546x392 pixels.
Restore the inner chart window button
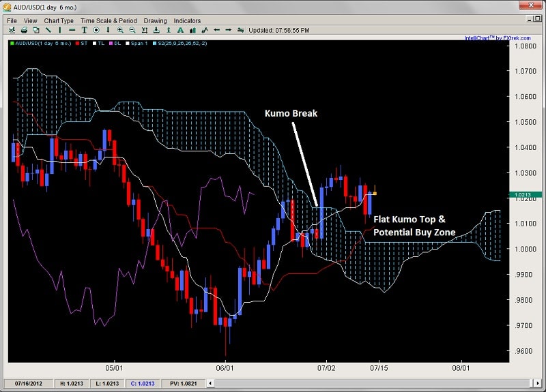coord(538,18)
